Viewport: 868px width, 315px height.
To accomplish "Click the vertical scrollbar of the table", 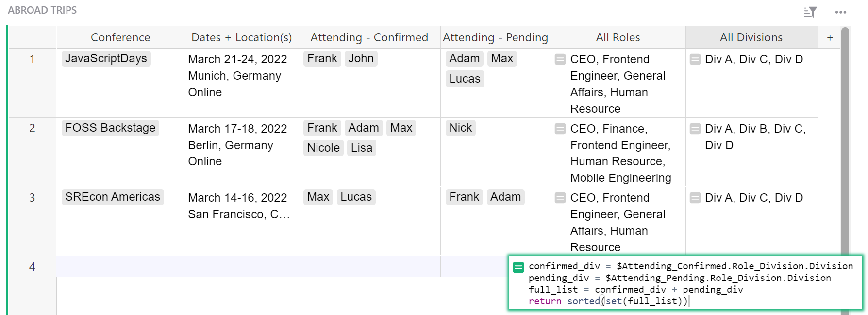I will [x=845, y=146].
